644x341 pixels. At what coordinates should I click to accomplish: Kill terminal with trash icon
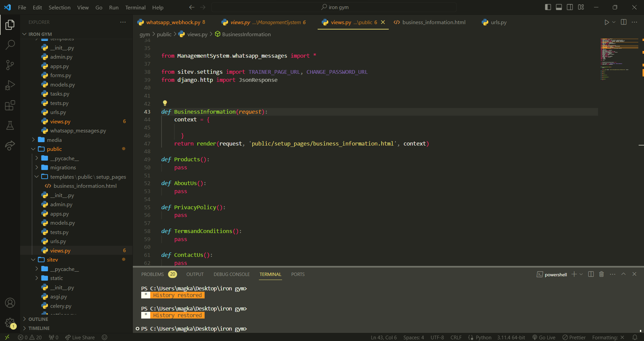601,274
